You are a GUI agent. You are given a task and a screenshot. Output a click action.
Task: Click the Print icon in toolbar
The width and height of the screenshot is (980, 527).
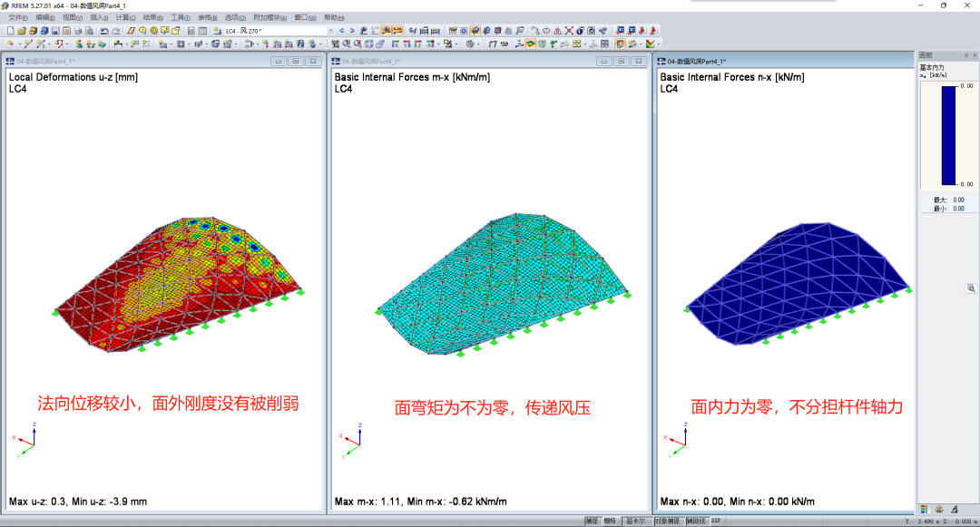78,31
